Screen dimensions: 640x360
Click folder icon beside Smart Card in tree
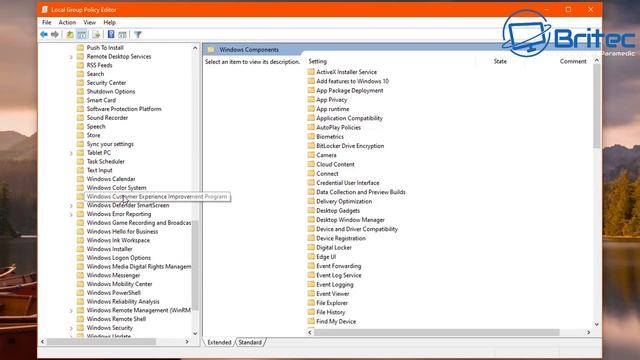coord(80,100)
